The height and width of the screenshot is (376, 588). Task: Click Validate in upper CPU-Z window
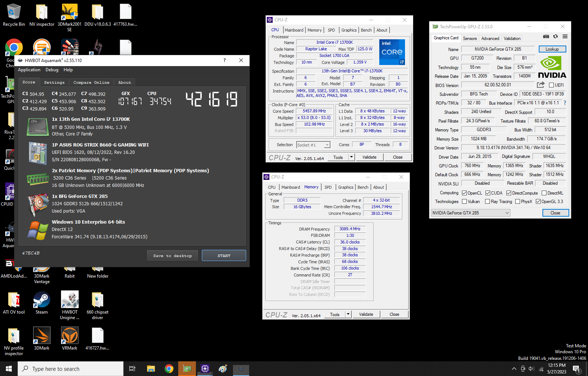[x=369, y=157]
